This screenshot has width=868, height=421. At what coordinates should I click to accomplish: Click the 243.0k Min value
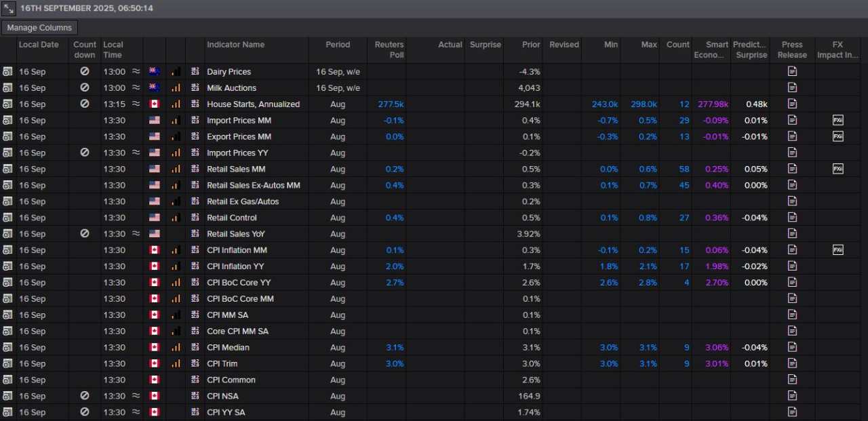pos(605,104)
